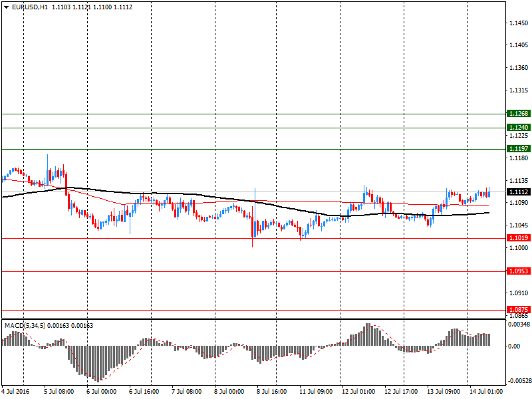Click the 12 Jul 01:00 time axis label

(358, 392)
